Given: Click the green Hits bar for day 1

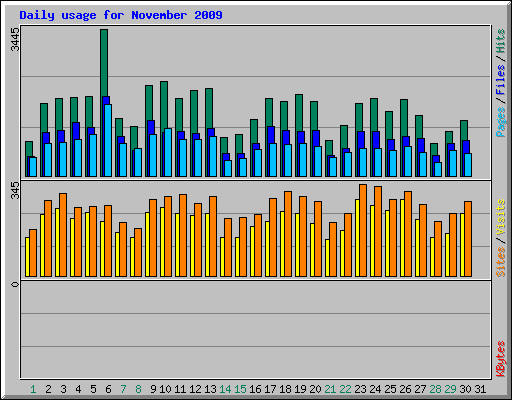Looking at the screenshot, I should [29, 149].
